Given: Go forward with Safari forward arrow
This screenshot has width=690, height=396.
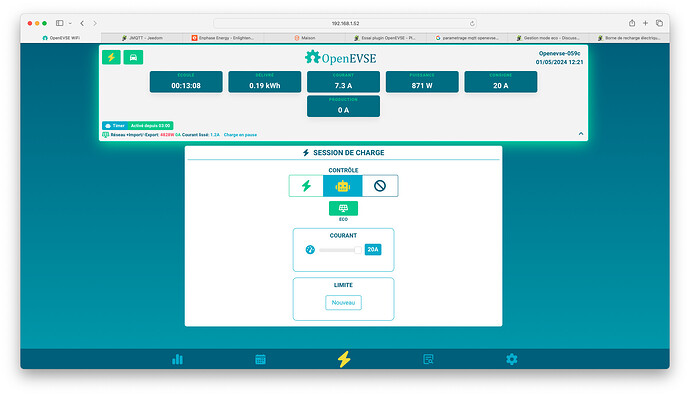Looking at the screenshot, I should coord(95,23).
